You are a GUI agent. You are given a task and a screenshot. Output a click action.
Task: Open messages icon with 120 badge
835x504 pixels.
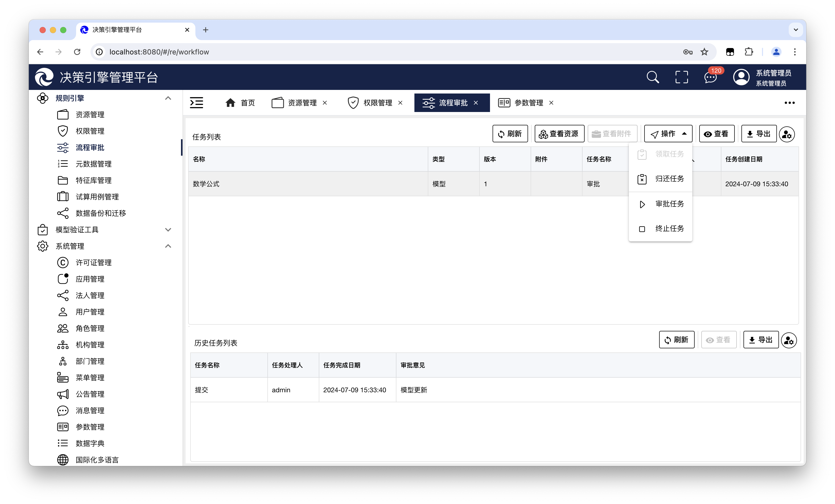pos(710,77)
